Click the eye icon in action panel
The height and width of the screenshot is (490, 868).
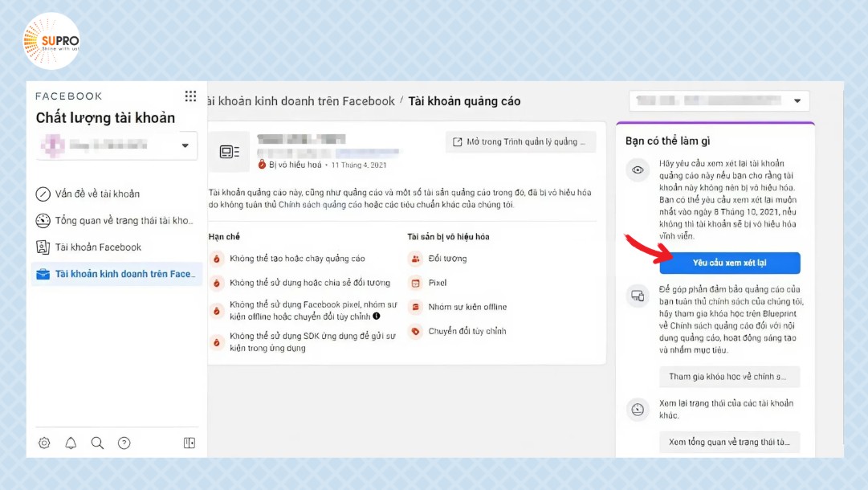pos(638,170)
